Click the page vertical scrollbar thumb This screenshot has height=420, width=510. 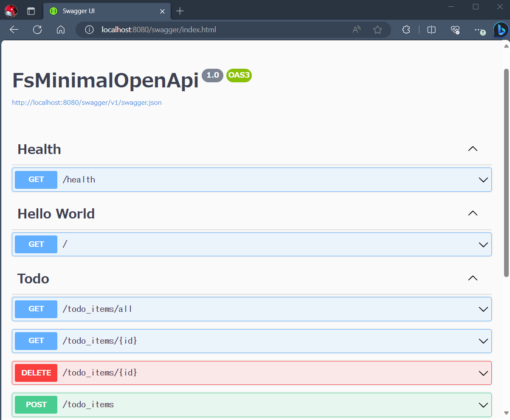[x=506, y=173]
